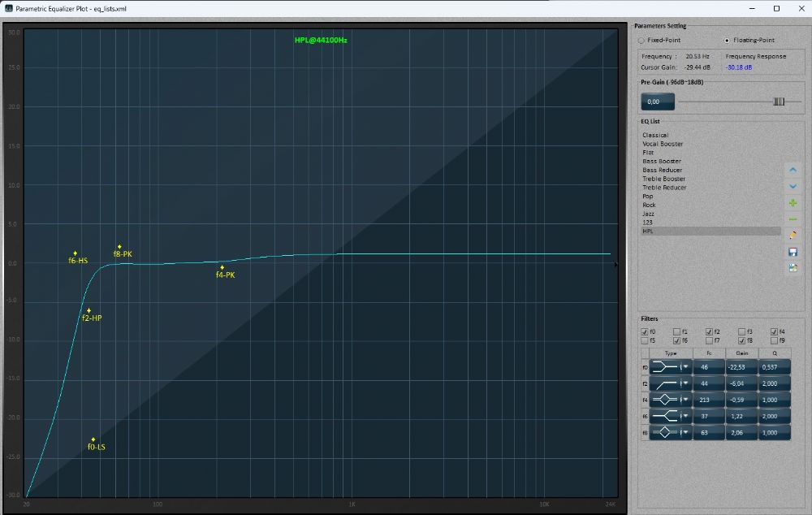This screenshot has height=515, width=812.
Task: Click the Pre-Gain slider handle
Action: 779,102
